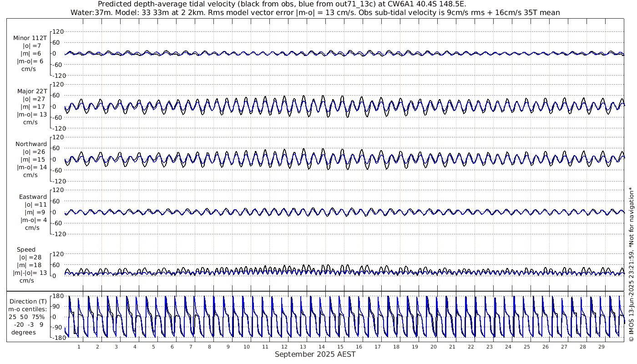Viewport: 637px width, 364px height.
Task: Click the '120' tick label of the Minor 112T panel
Action: tap(58, 32)
